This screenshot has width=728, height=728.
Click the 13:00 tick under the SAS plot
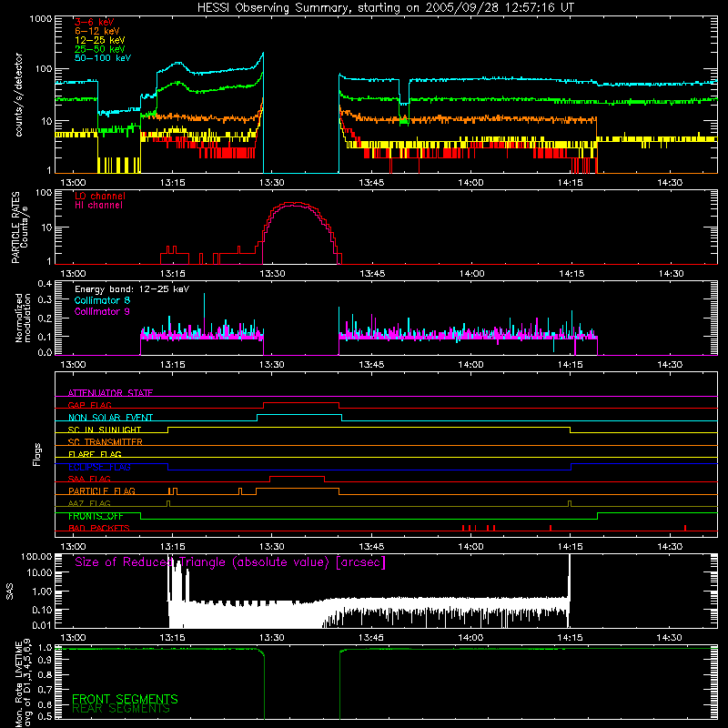(x=73, y=638)
